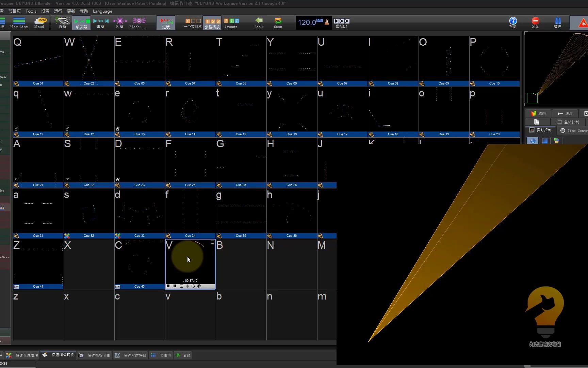Switch to 节目池 bottom tab
Image resolution: width=588 pixels, height=368 pixels.
pos(161,355)
